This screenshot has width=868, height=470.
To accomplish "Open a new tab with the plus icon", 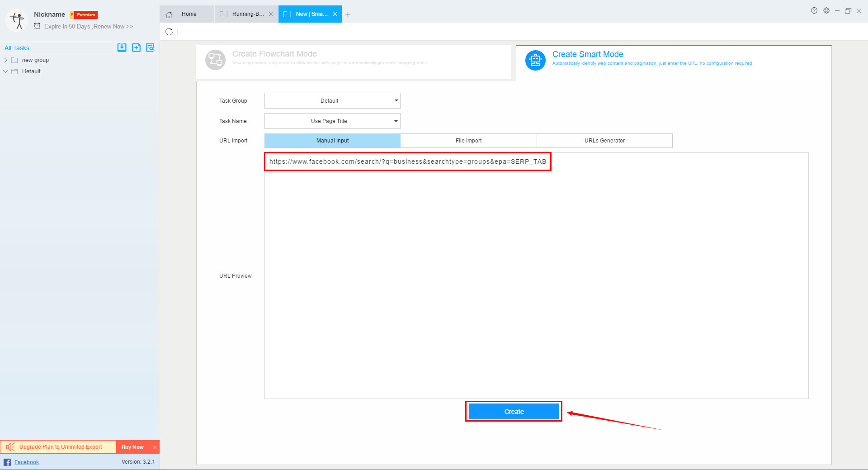I will click(x=348, y=14).
